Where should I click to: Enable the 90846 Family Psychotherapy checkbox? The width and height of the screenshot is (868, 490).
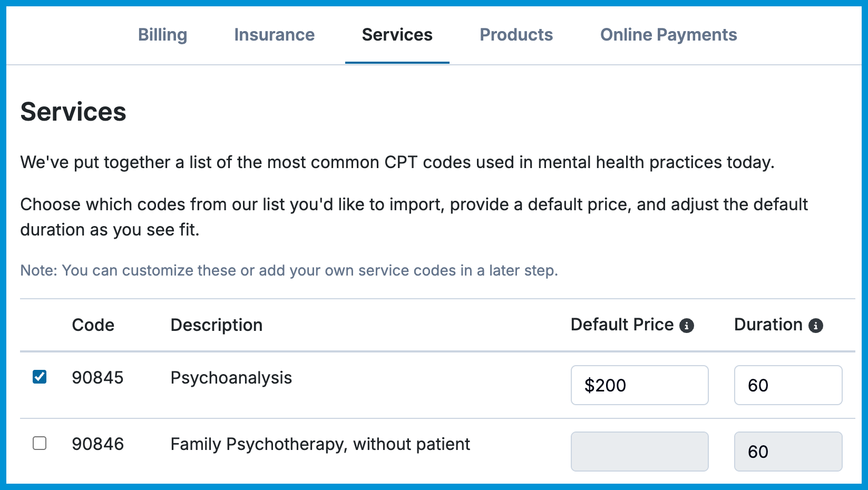(x=40, y=443)
